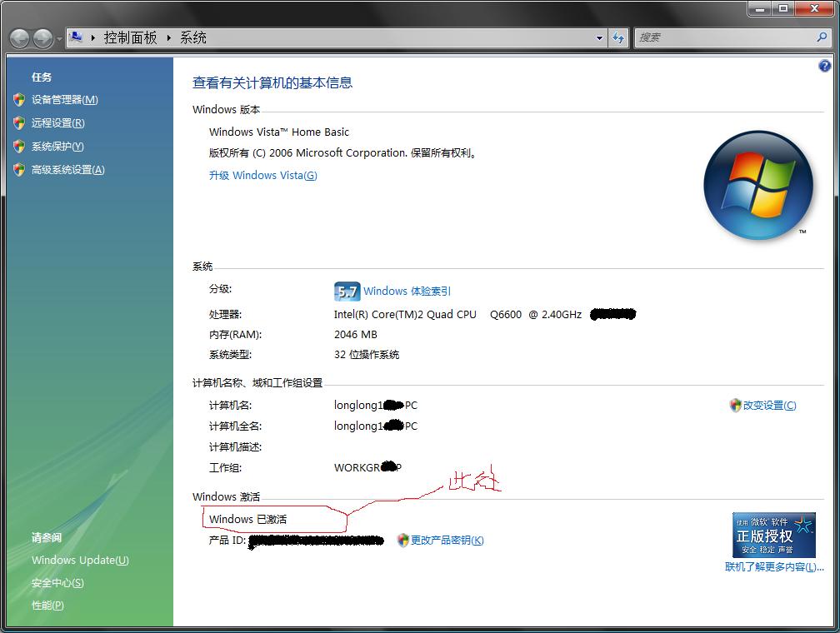Open 安全中心 Security Center link
840x633 pixels.
point(57,583)
